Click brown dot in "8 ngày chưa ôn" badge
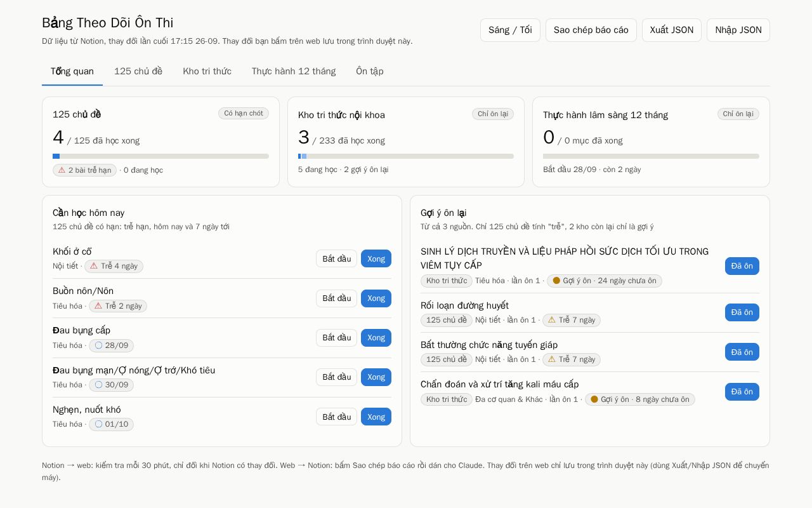The image size is (812, 508). [594, 399]
